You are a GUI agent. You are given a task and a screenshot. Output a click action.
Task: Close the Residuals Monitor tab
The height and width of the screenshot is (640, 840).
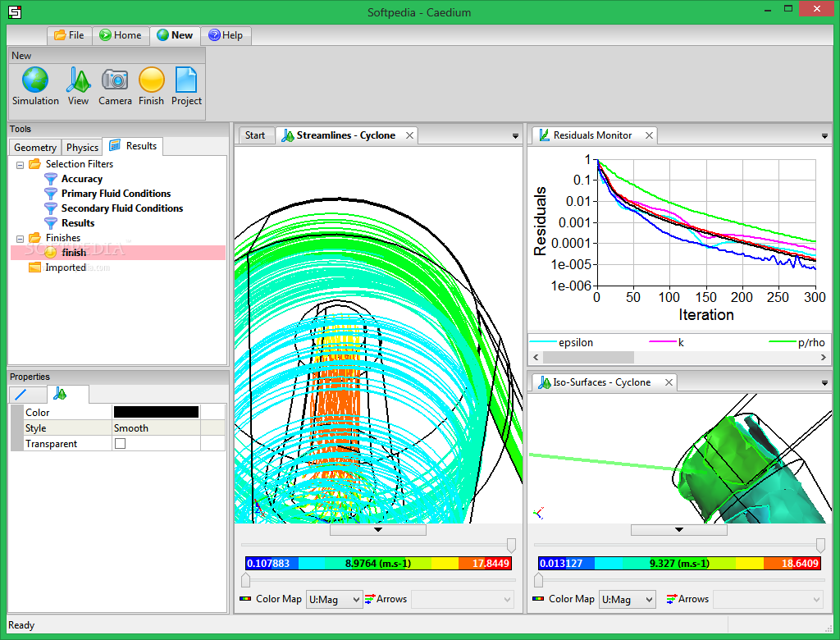[650, 135]
